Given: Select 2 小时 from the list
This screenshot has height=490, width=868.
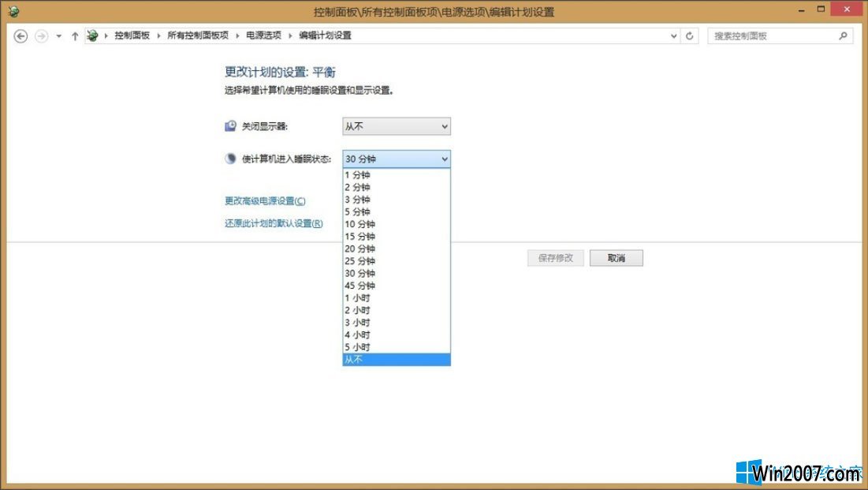Looking at the screenshot, I should click(x=397, y=310).
